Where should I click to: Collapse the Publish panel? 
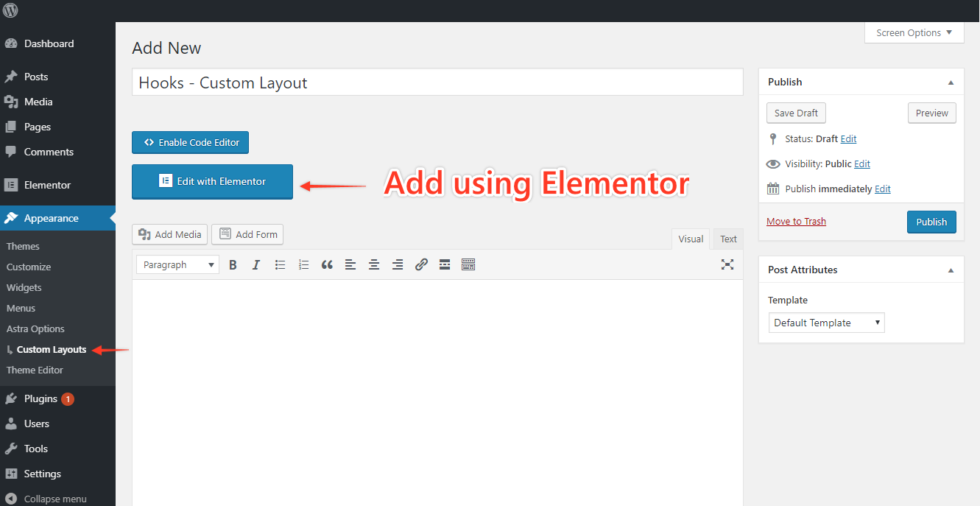click(951, 82)
